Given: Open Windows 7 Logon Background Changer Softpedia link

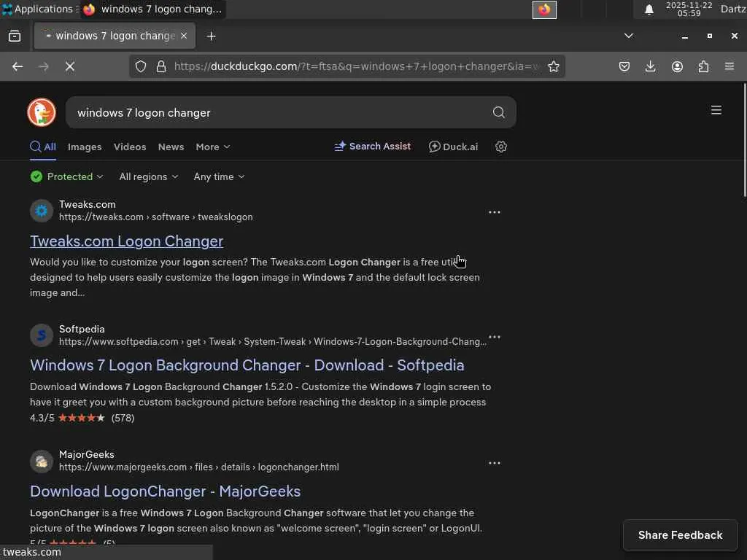Looking at the screenshot, I should click(247, 365).
